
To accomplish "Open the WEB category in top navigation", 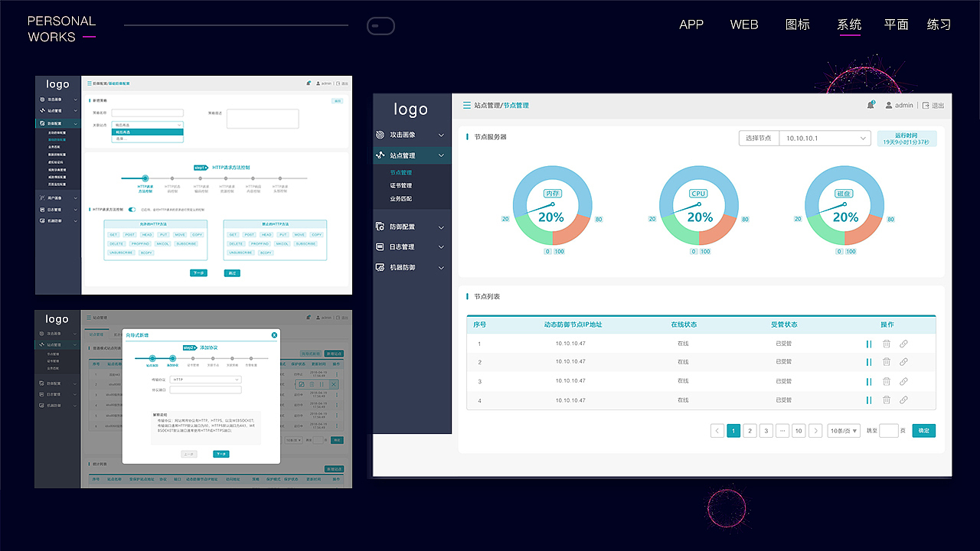I will (x=744, y=24).
